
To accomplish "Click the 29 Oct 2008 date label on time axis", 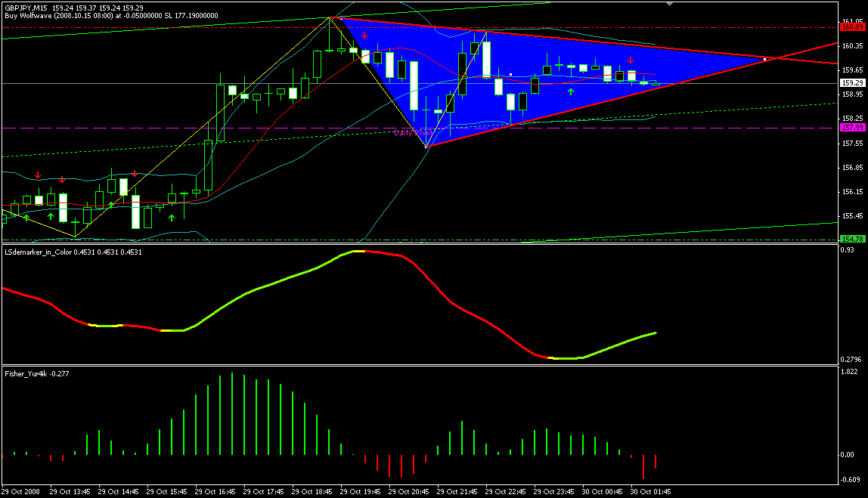I will 24,490.
